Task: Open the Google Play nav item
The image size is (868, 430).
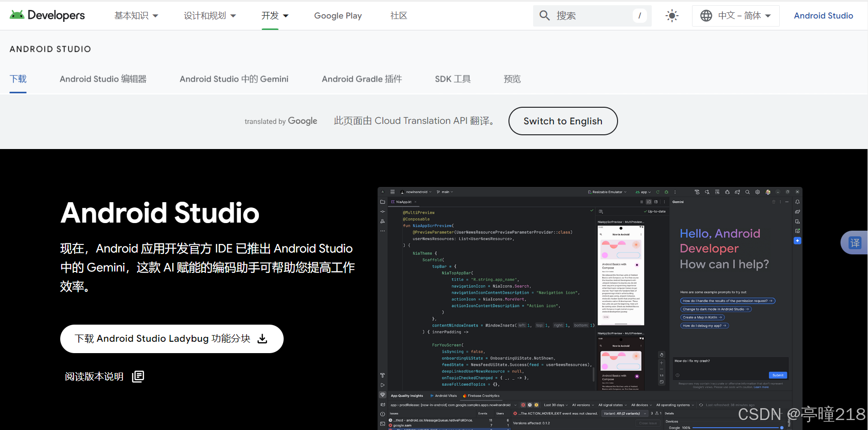Action: (x=338, y=16)
